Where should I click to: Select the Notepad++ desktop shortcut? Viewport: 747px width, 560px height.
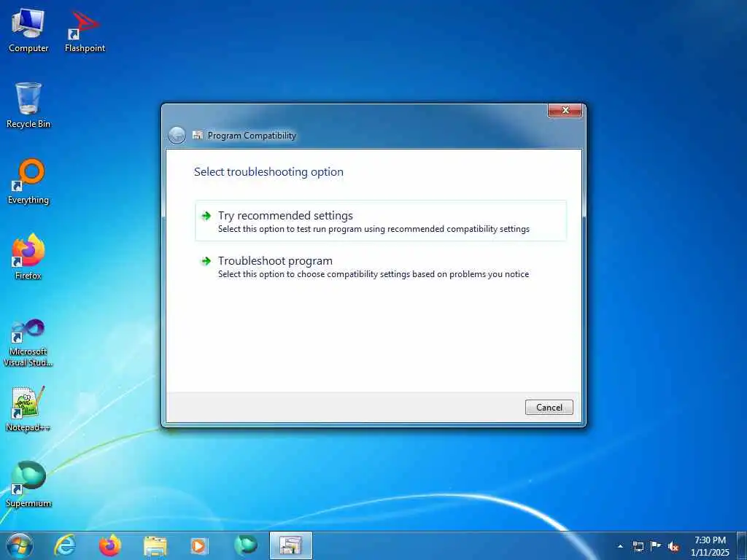click(28, 410)
